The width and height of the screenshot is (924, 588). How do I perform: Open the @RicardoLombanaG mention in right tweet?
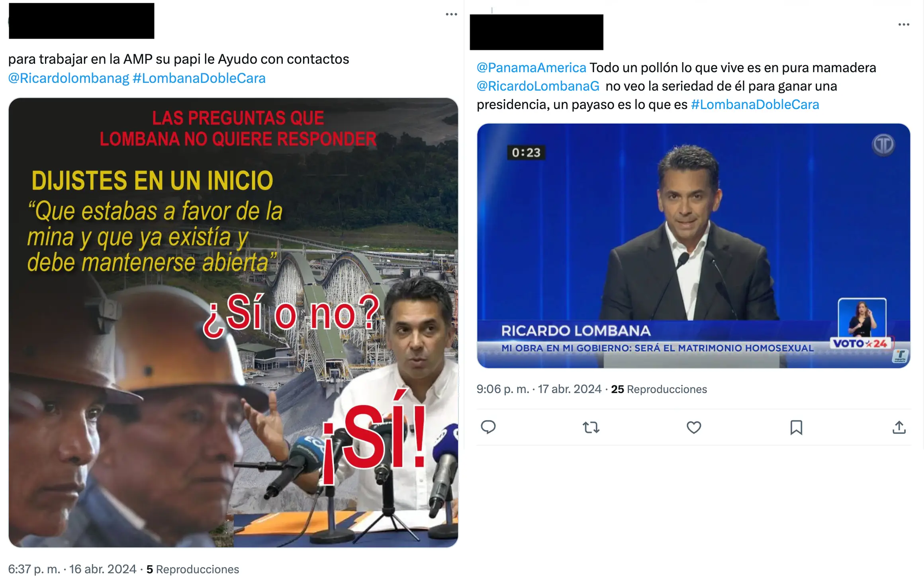tap(538, 86)
